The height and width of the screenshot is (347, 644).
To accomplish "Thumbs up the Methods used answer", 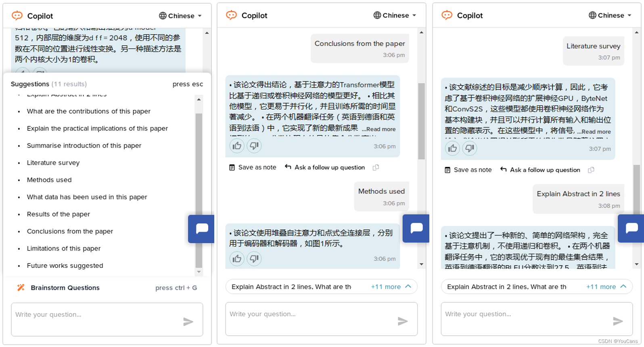I will click(237, 259).
